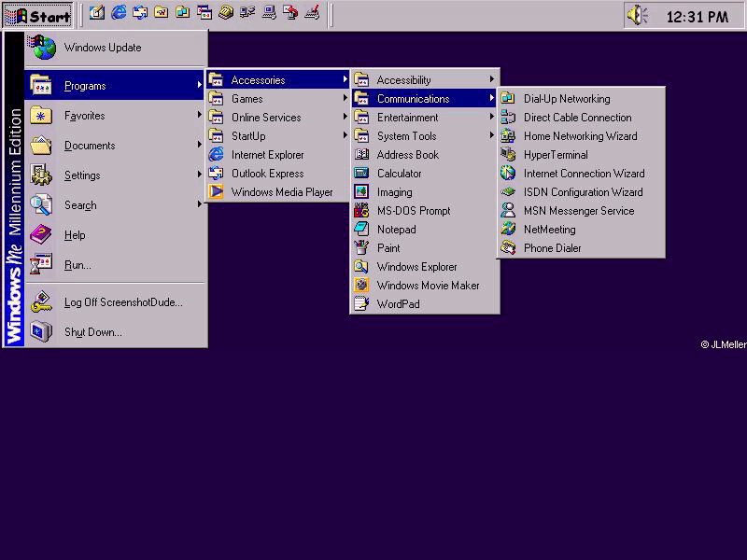747x560 pixels.
Task: Open HyperTerminal
Action: [581, 155]
